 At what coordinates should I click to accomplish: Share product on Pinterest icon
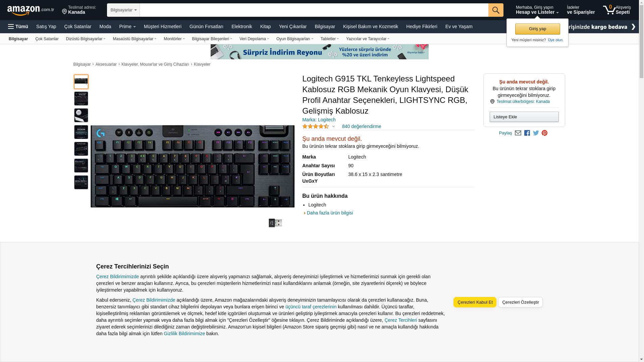coord(545,133)
